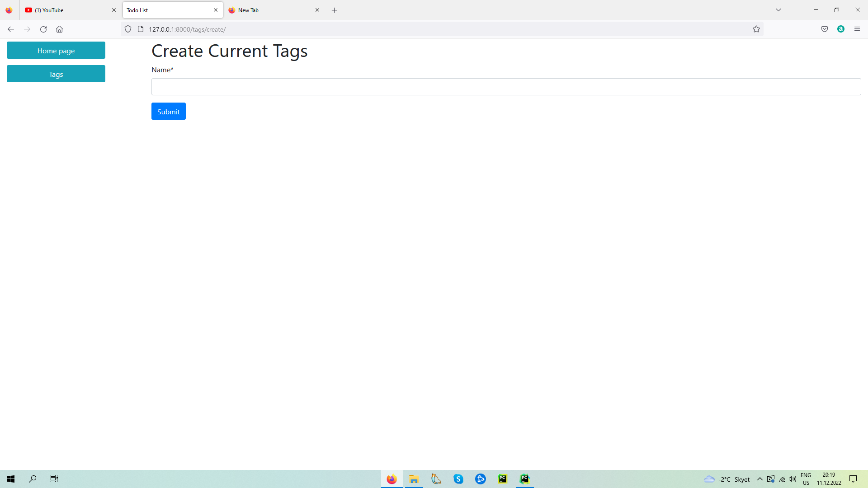This screenshot has width=868, height=488.
Task: Click the volume speaker tray icon
Action: click(x=793, y=479)
